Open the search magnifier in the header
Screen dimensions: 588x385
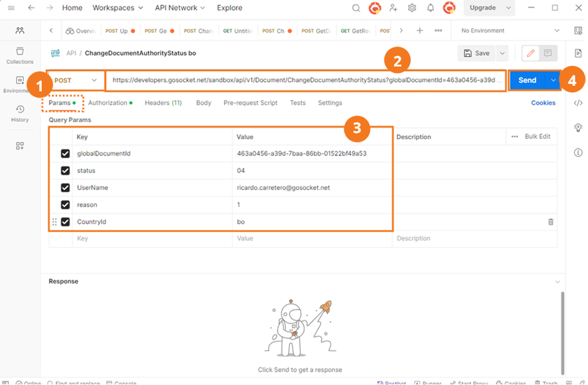click(x=356, y=8)
